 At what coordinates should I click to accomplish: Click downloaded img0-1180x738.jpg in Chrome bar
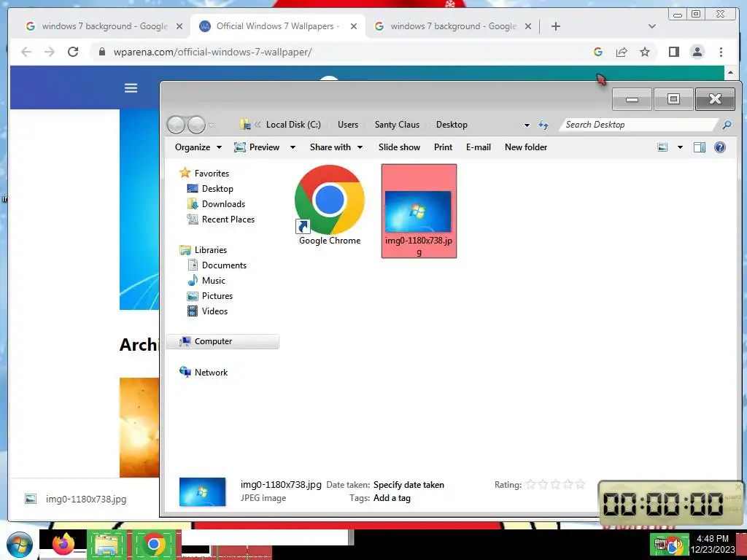[76, 499]
